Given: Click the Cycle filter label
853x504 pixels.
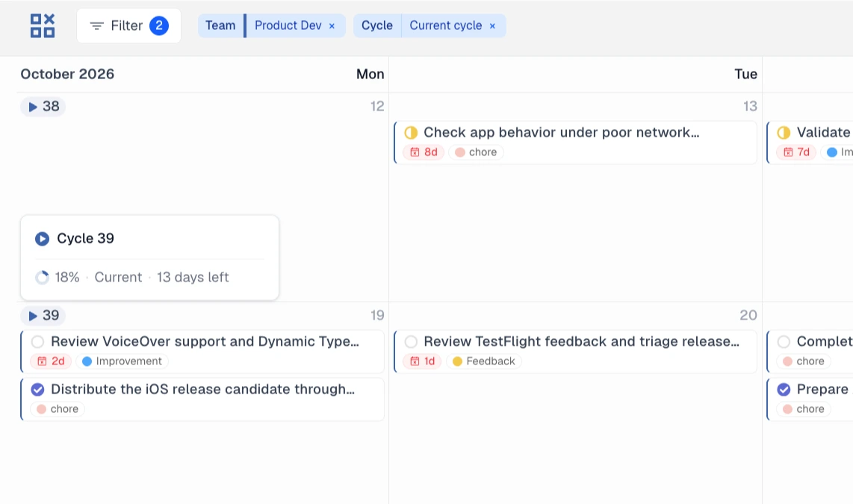Looking at the screenshot, I should pyautogui.click(x=377, y=25).
